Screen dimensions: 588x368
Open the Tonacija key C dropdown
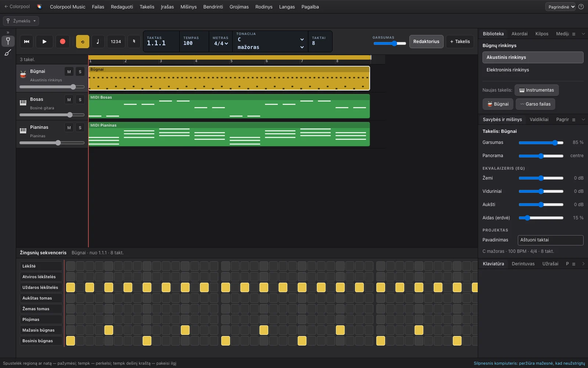270,39
